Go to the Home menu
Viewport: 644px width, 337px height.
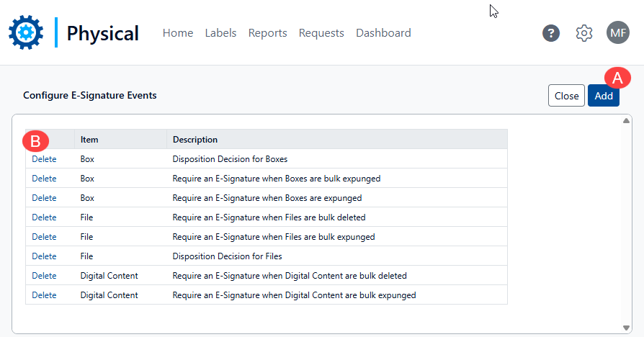pos(178,33)
